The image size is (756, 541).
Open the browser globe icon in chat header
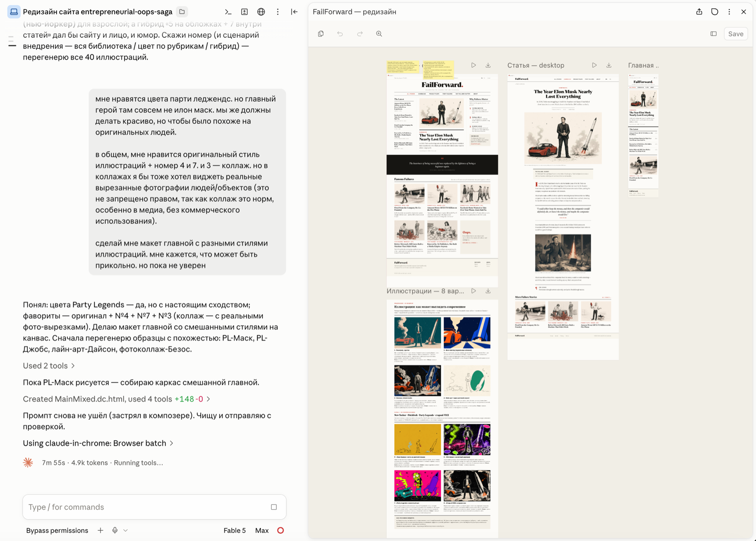point(261,12)
